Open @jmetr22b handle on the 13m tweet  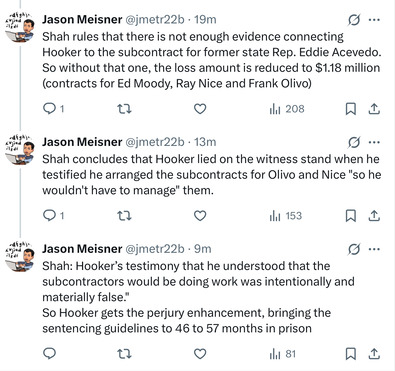(155, 142)
